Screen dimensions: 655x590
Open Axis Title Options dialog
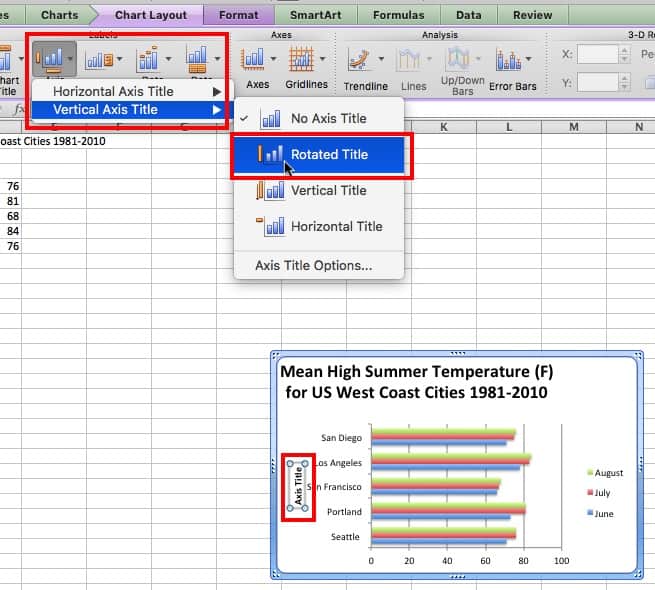313,265
